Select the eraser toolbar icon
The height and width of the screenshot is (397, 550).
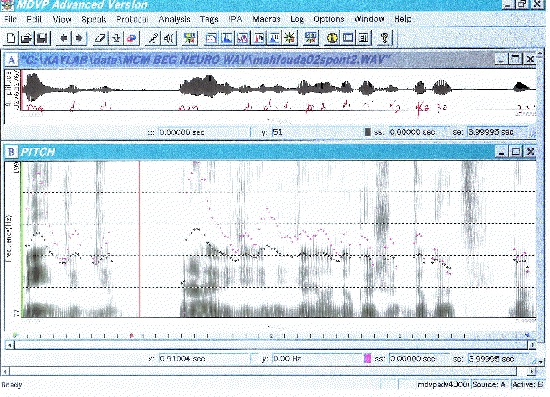(x=100, y=38)
